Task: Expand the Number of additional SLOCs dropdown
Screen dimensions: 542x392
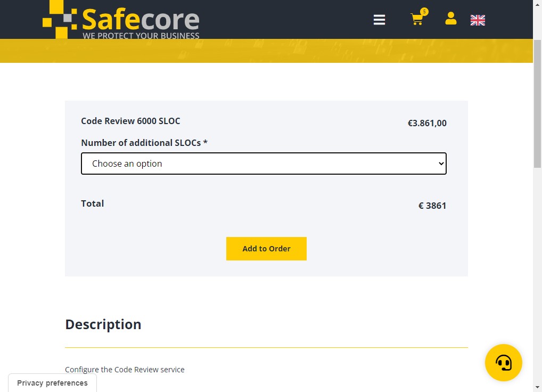Action: (x=264, y=164)
